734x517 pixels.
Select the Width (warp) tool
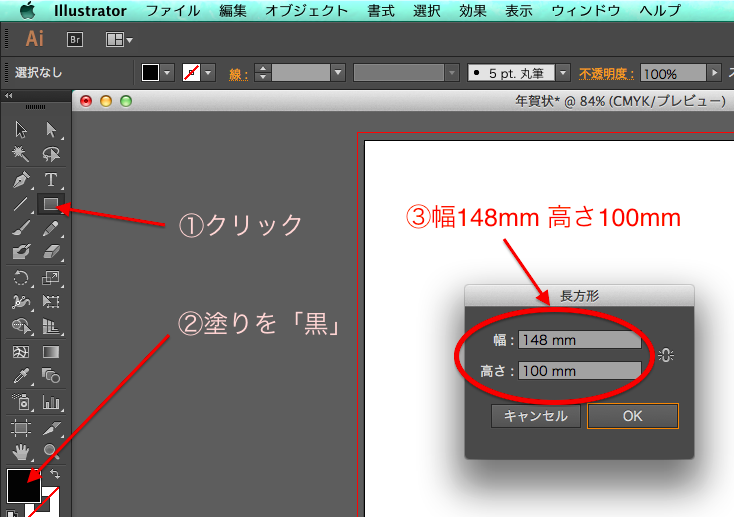click(21, 302)
